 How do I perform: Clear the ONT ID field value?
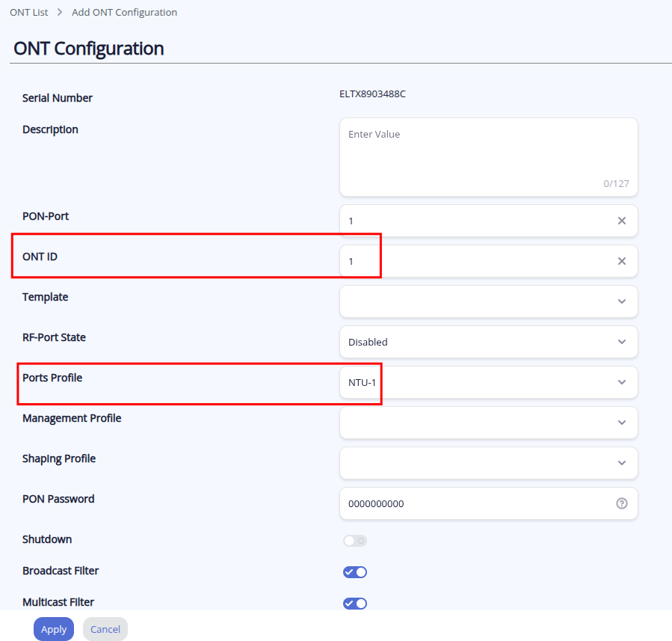(x=622, y=261)
